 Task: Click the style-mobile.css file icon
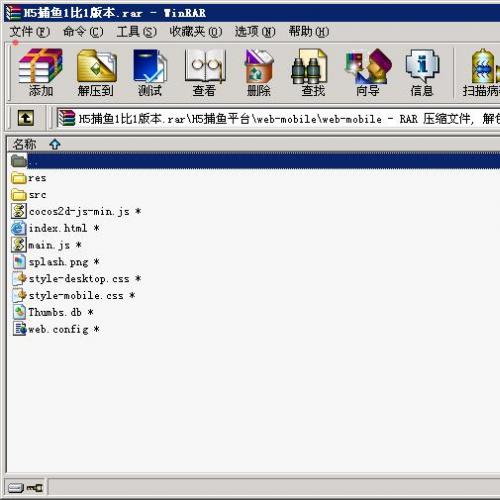pyautogui.click(x=19, y=295)
